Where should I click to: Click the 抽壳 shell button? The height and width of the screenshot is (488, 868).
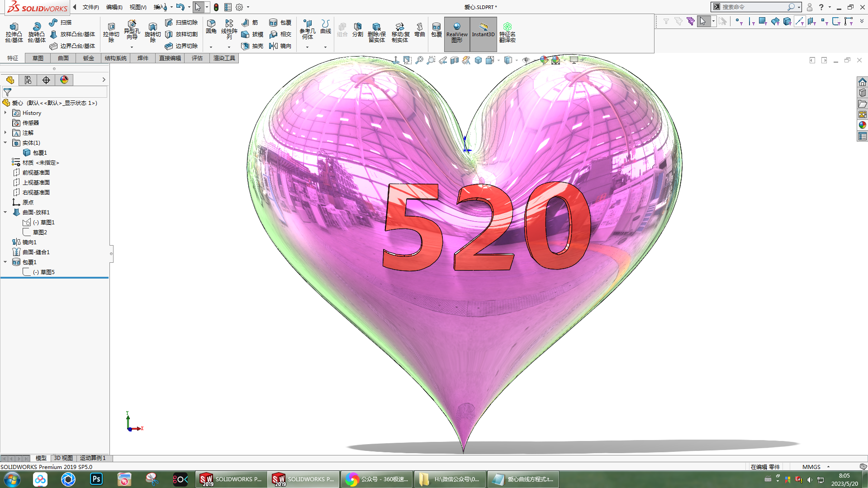tap(252, 46)
